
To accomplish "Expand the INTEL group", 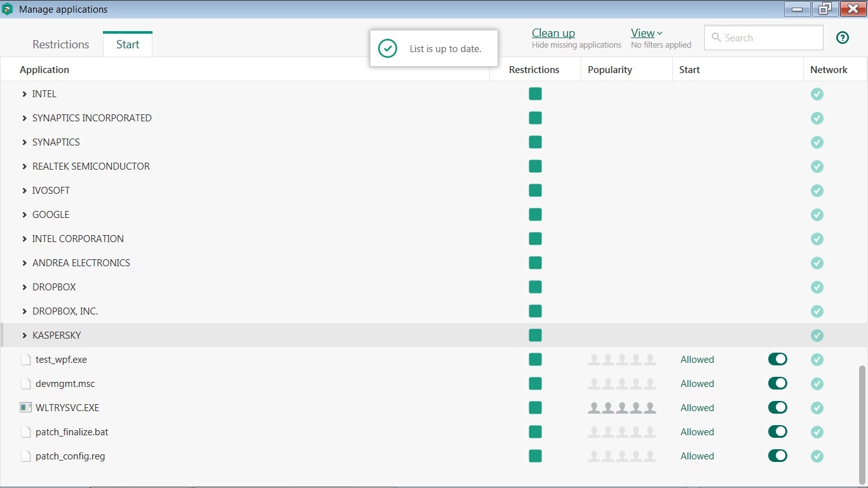I will [24, 94].
